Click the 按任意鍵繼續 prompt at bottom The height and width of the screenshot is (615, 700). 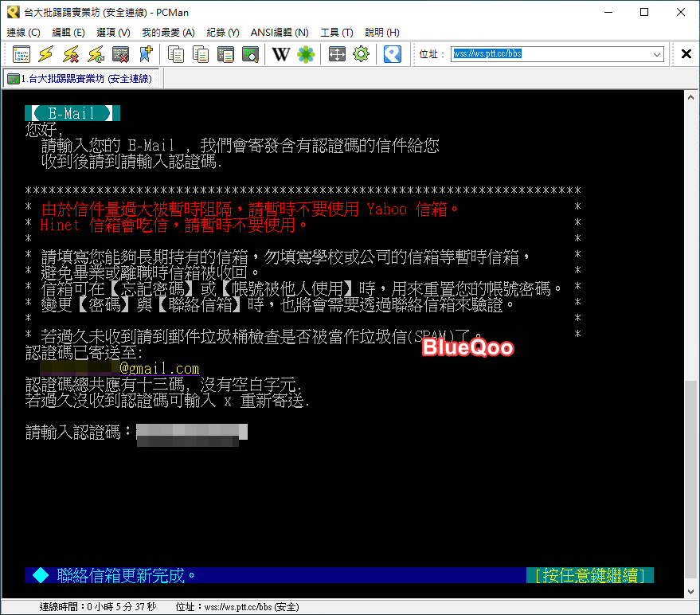point(589,575)
